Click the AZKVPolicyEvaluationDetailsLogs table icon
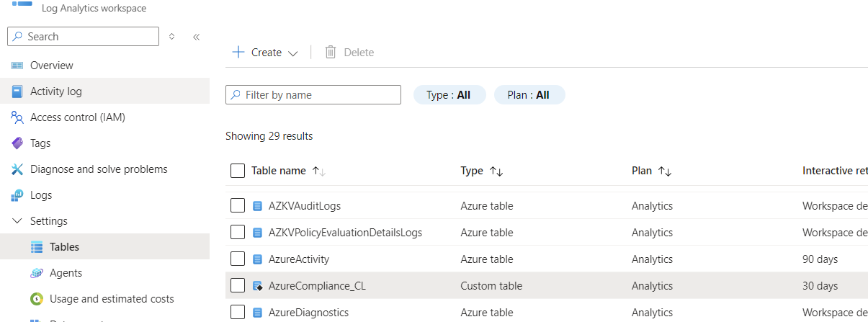Viewport: 868px width, 322px height. coord(258,233)
